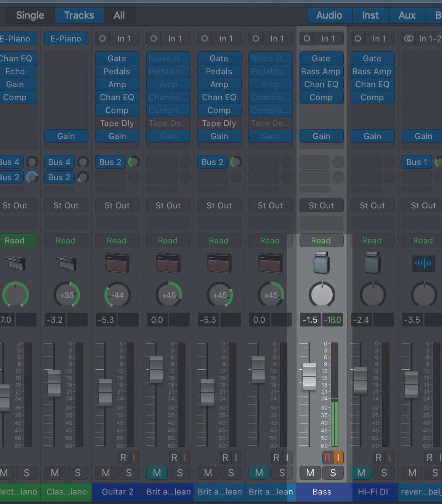Open the Bass channel St Out menu
The height and width of the screenshot is (504, 442).
[x=321, y=205]
